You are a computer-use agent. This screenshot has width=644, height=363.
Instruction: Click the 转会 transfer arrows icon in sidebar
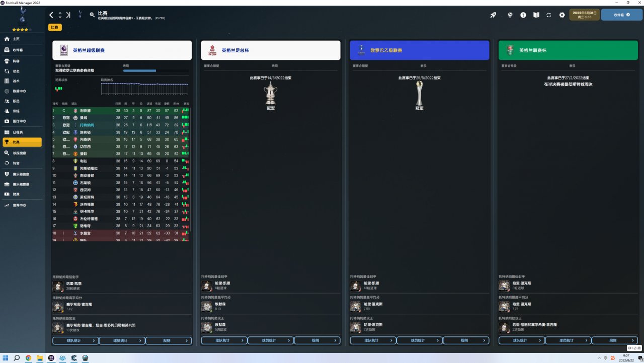[x=7, y=163]
